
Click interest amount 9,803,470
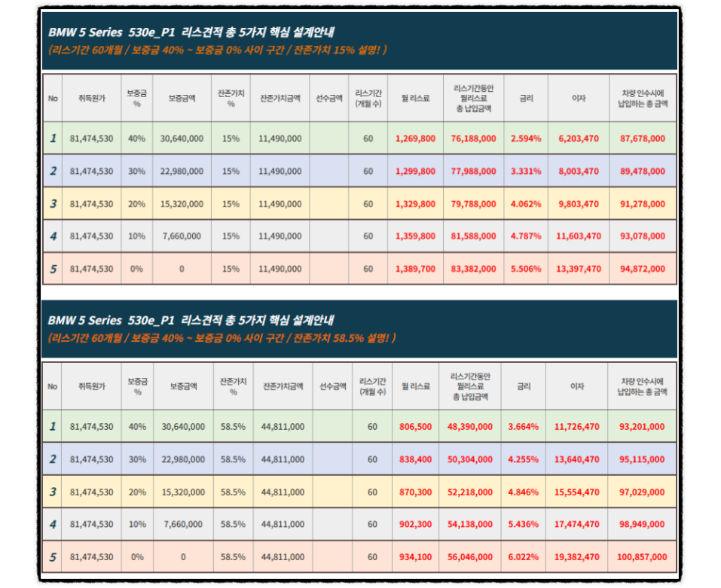579,203
